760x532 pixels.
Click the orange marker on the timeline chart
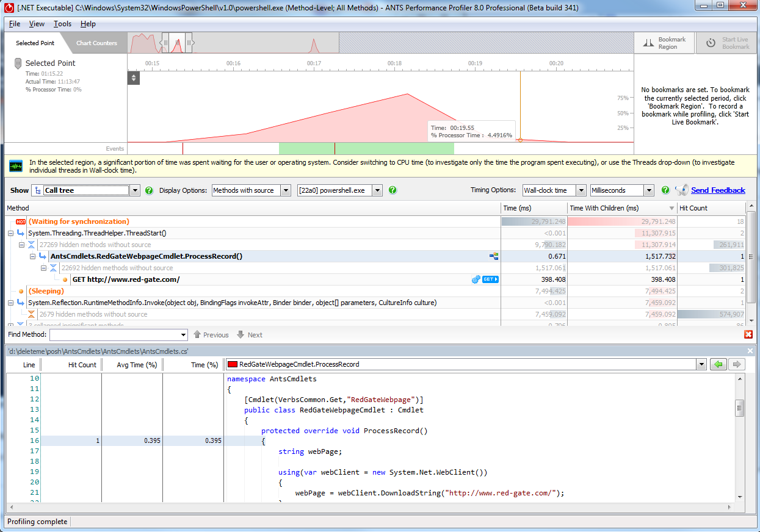[x=520, y=140]
